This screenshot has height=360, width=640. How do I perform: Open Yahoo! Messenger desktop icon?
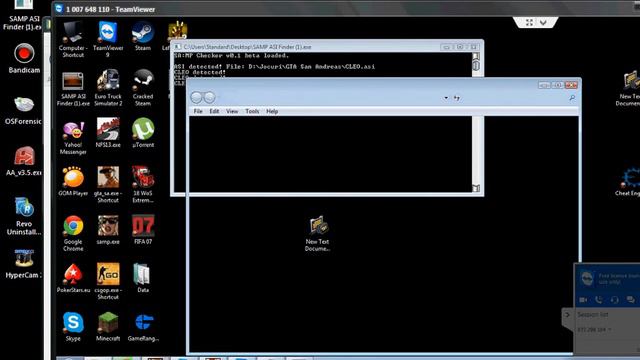(x=73, y=137)
